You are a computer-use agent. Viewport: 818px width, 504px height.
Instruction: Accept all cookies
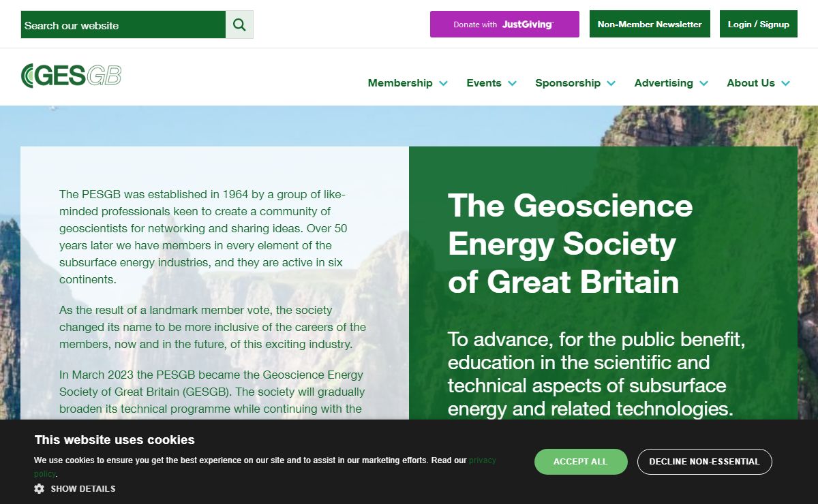click(581, 462)
